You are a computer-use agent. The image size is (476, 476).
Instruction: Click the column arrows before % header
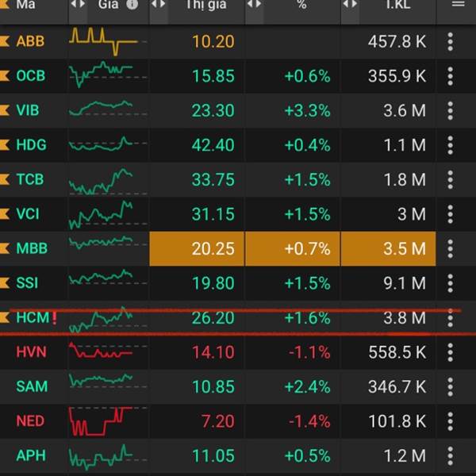254,4
